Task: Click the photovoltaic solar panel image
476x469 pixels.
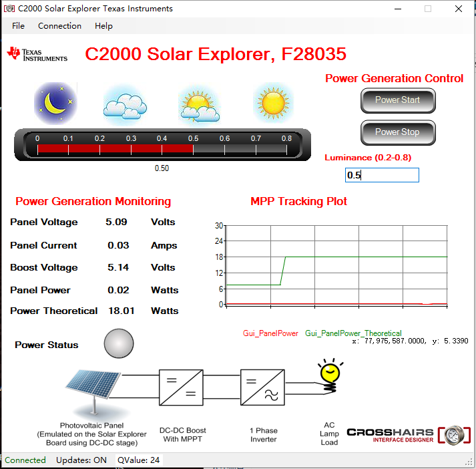Action: (93, 391)
